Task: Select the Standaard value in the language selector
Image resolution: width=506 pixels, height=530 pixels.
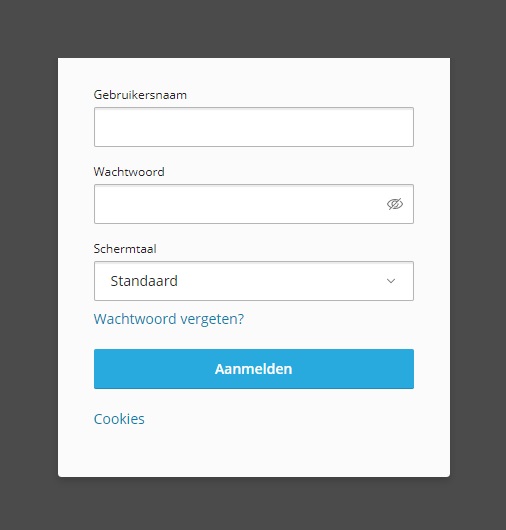Action: click(x=144, y=281)
